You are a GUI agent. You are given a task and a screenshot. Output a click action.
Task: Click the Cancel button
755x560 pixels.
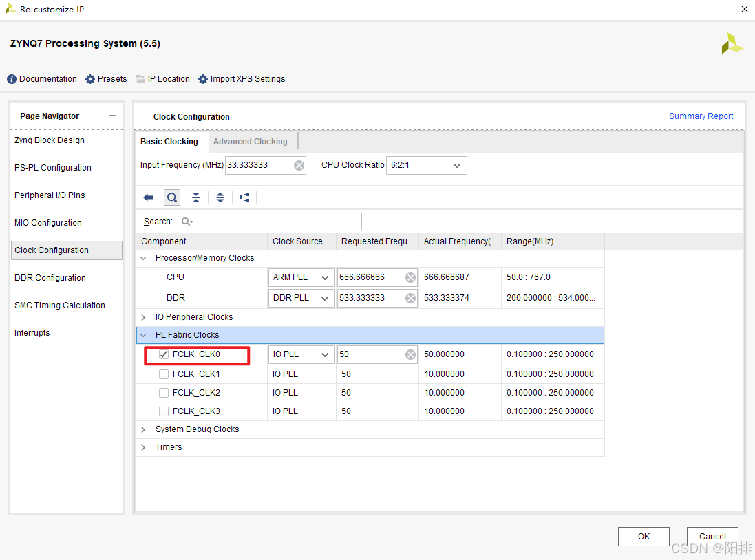pyautogui.click(x=712, y=537)
